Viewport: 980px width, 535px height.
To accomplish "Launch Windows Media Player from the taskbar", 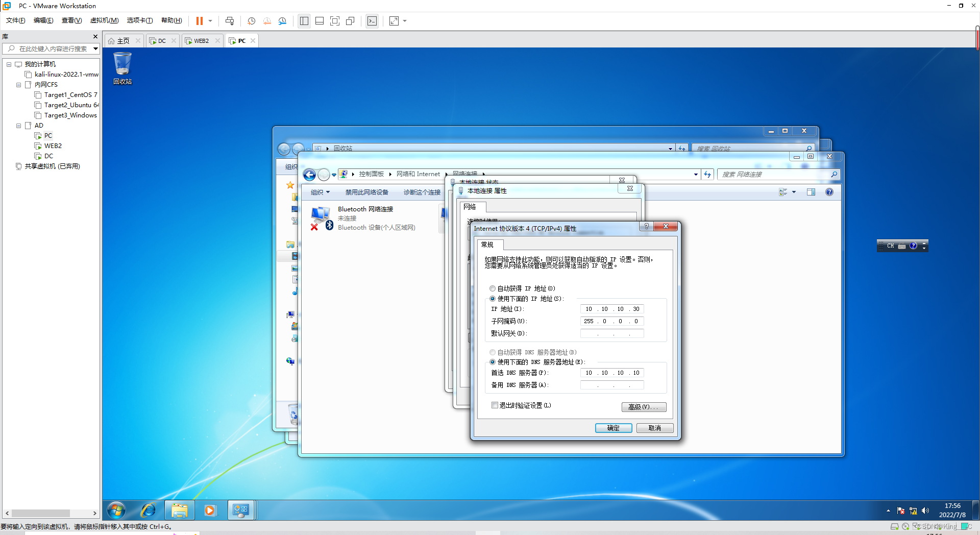I will 210,510.
